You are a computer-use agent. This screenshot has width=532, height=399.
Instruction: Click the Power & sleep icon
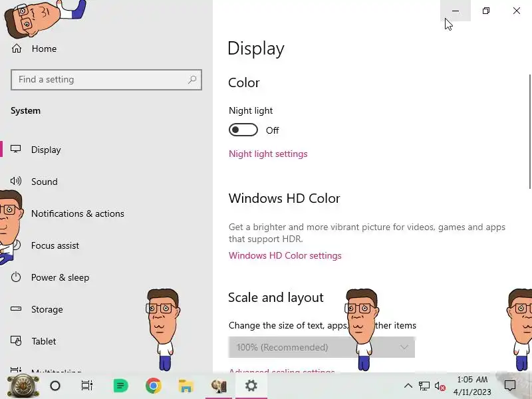tap(15, 277)
